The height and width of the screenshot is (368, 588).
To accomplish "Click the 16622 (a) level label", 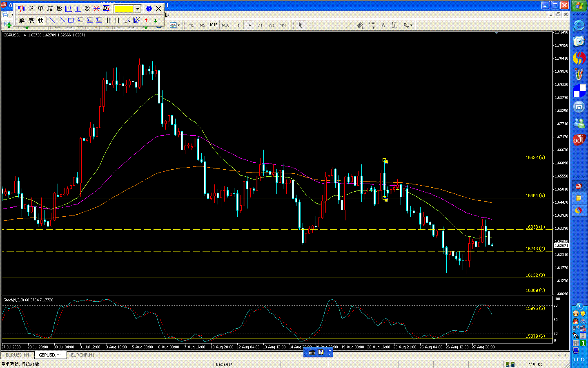I will [x=535, y=157].
